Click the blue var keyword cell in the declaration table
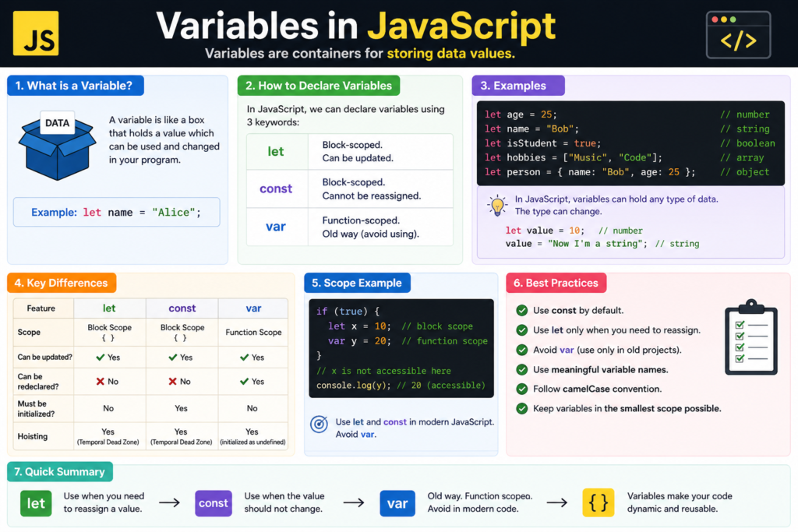 (x=277, y=227)
